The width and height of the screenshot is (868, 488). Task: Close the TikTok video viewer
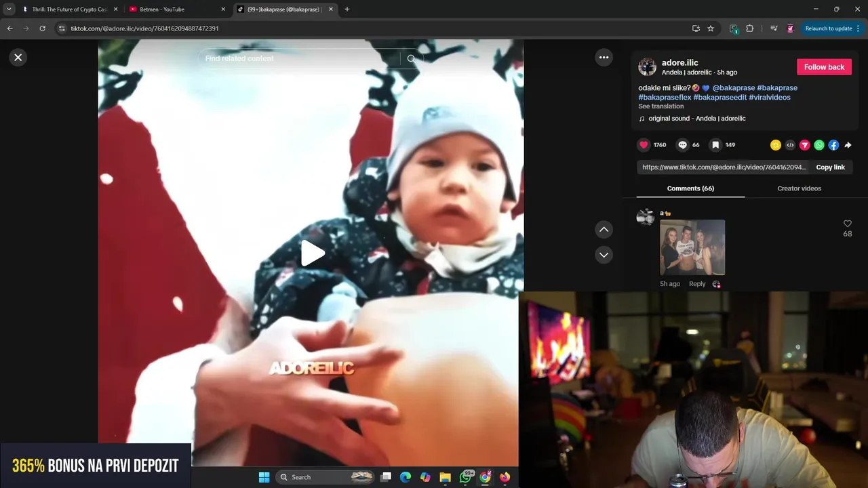point(18,58)
